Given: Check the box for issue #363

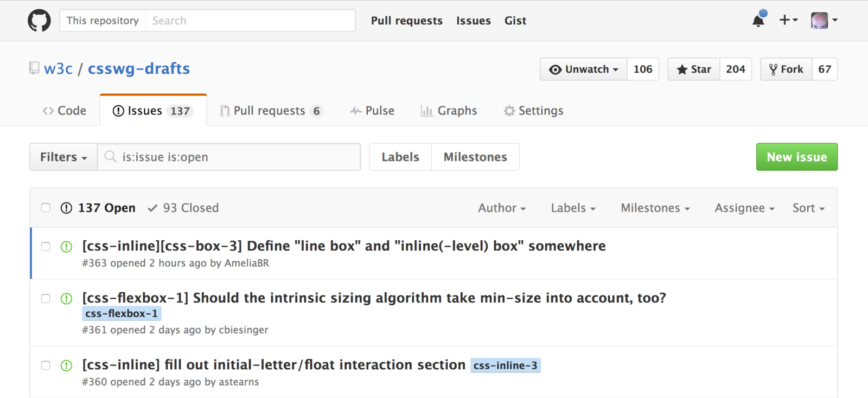Looking at the screenshot, I should [46, 247].
